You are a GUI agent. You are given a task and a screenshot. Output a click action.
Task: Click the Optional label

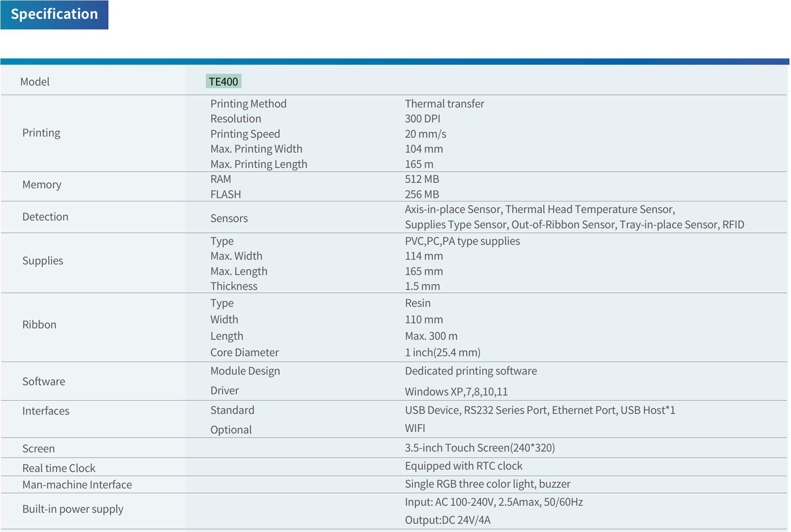click(231, 430)
